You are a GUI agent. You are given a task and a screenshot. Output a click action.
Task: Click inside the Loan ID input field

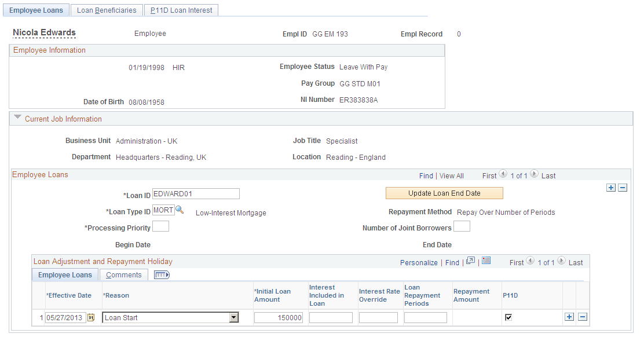[x=195, y=193]
